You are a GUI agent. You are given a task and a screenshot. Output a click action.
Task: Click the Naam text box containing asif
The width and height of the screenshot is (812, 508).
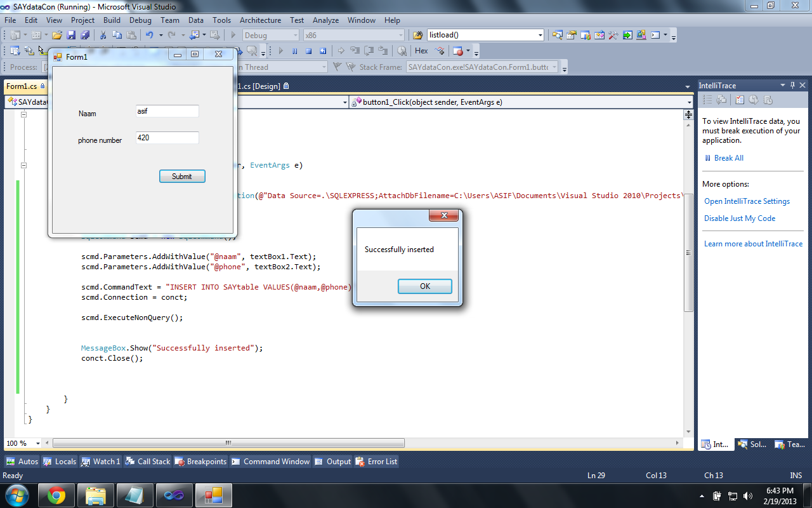tap(167, 111)
